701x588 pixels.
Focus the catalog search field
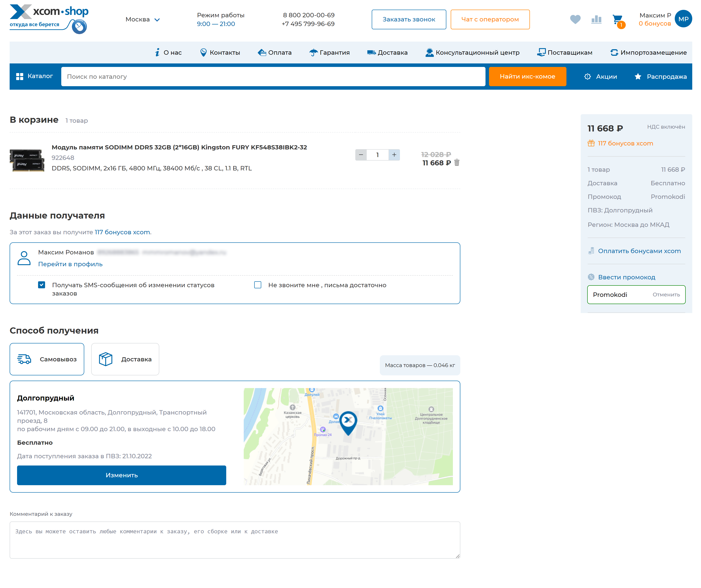click(273, 76)
